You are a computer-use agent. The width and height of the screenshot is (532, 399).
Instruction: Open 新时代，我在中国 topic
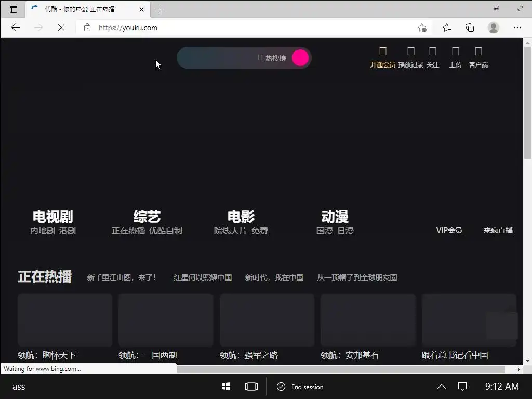(x=274, y=277)
